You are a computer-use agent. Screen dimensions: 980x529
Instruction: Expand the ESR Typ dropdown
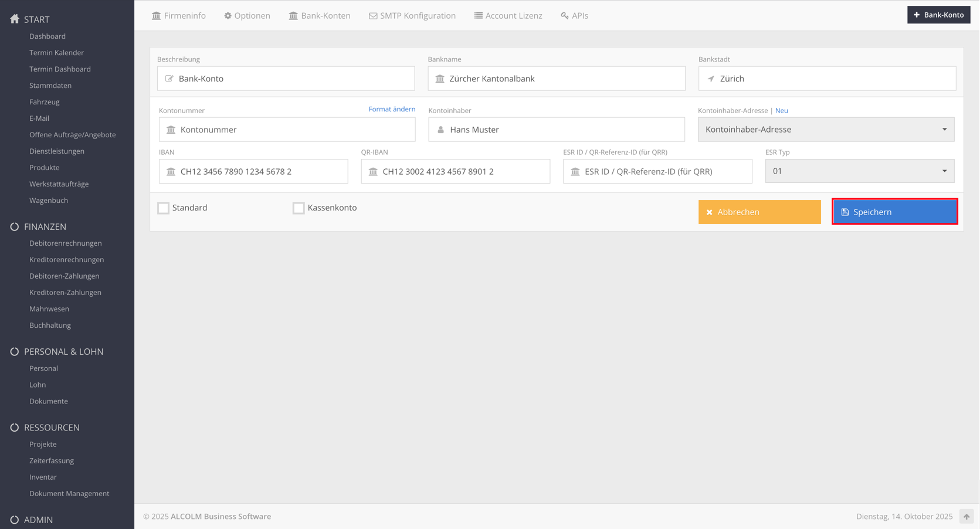tap(859, 171)
